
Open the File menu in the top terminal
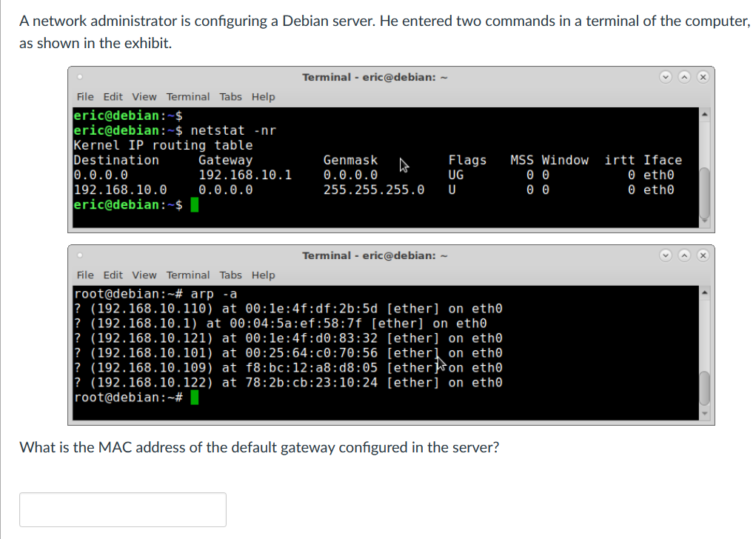pos(84,96)
